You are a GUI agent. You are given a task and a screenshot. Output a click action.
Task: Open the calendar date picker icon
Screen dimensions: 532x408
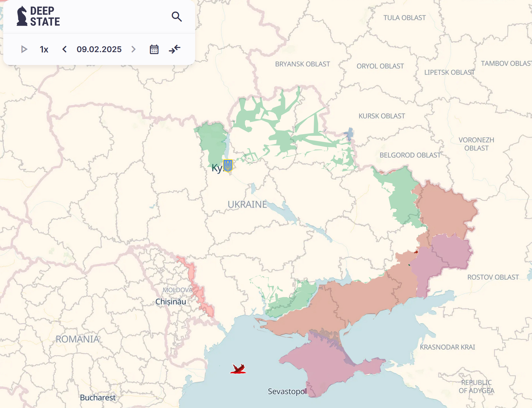coord(154,49)
